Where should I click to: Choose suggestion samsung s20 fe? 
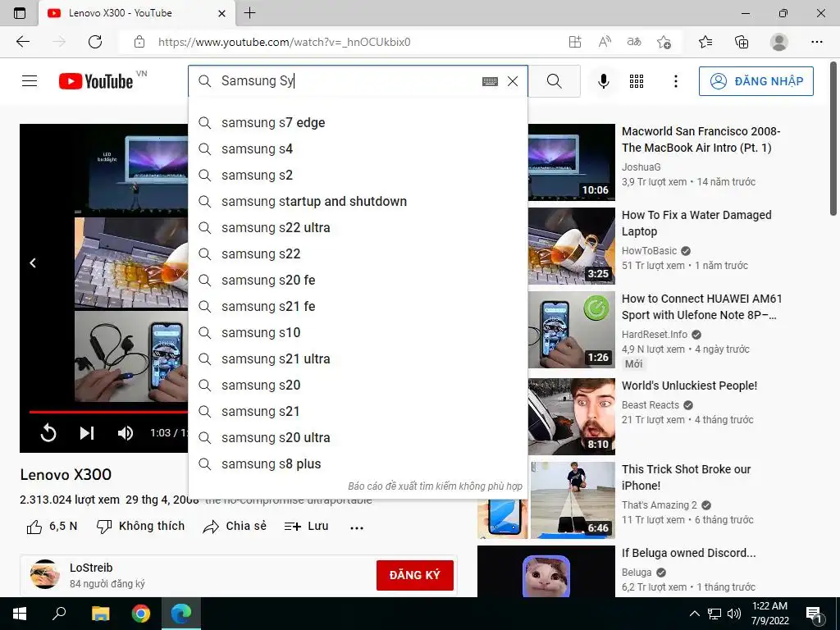(x=358, y=281)
